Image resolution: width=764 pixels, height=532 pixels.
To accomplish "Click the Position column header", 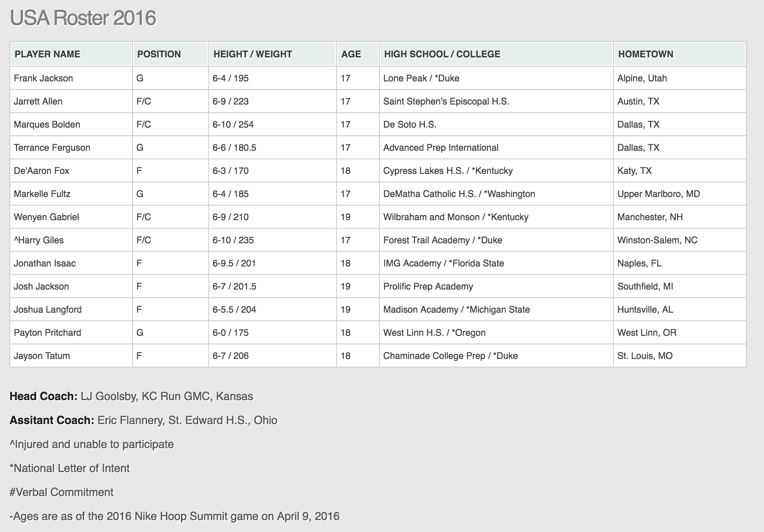I will (x=159, y=54).
